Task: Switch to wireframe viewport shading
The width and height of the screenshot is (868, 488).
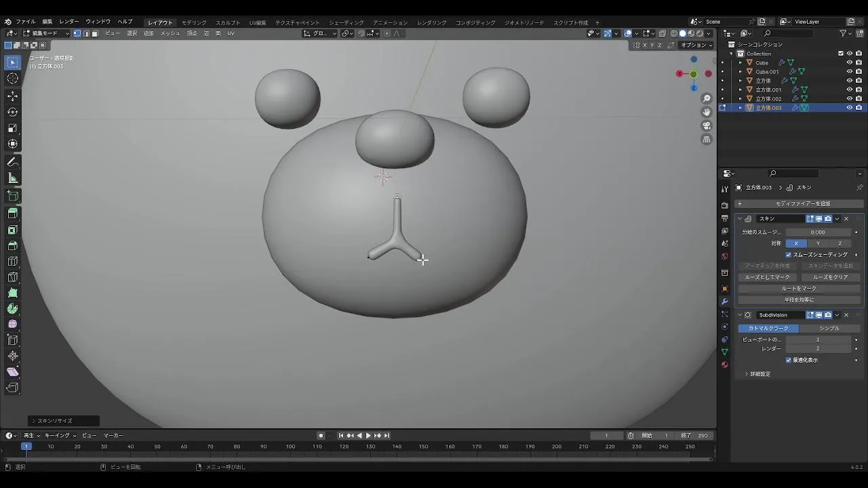Action: (674, 33)
